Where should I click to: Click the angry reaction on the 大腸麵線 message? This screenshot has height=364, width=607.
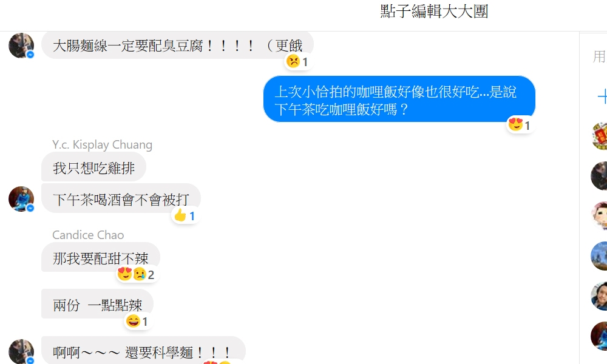297,61
